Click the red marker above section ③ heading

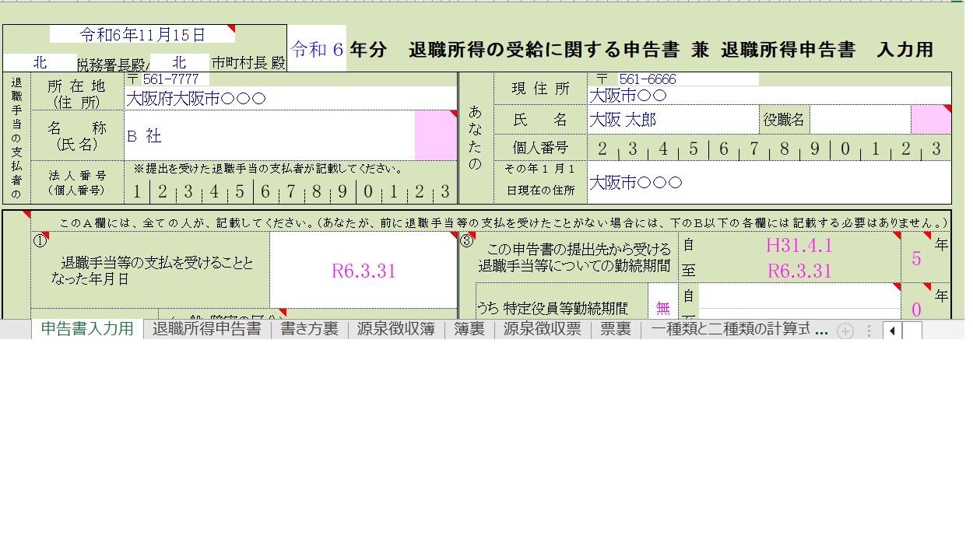point(473,236)
